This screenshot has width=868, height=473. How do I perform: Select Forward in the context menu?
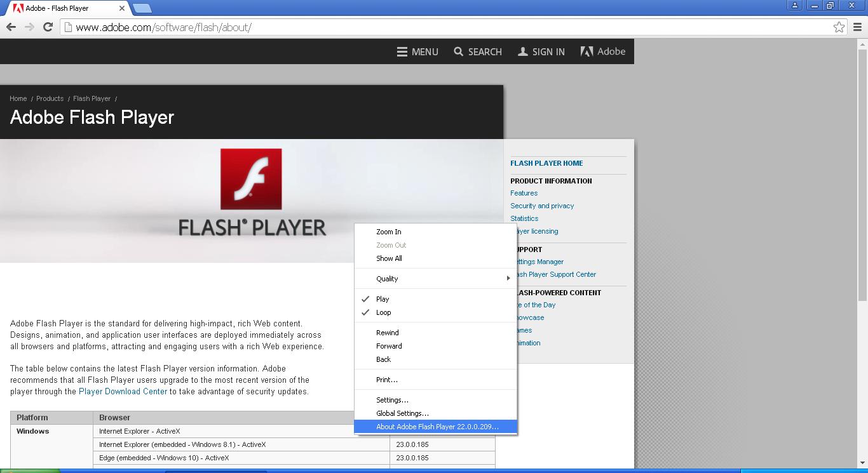[x=435, y=346]
